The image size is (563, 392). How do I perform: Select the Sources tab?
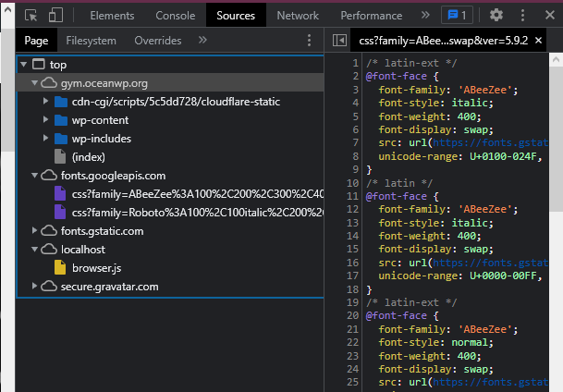(x=236, y=16)
